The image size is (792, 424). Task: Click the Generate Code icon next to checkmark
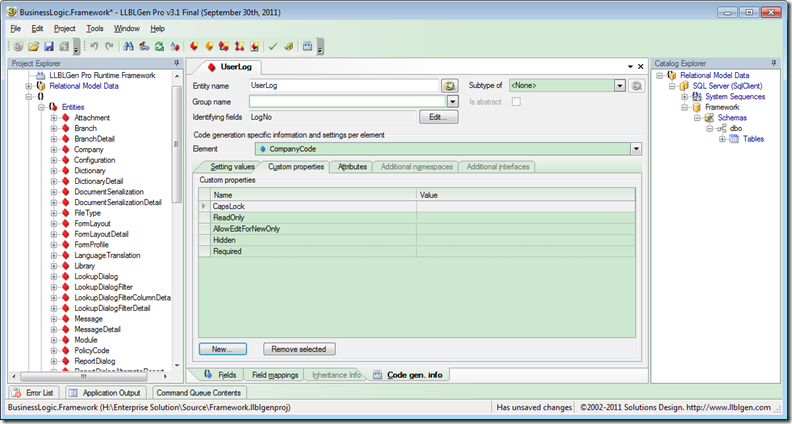click(288, 46)
